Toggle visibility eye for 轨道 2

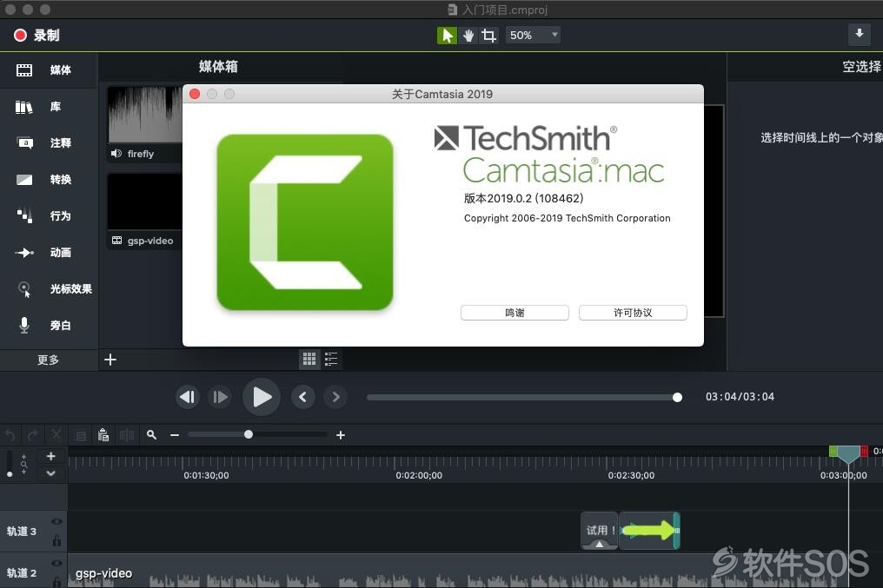[x=56, y=563]
